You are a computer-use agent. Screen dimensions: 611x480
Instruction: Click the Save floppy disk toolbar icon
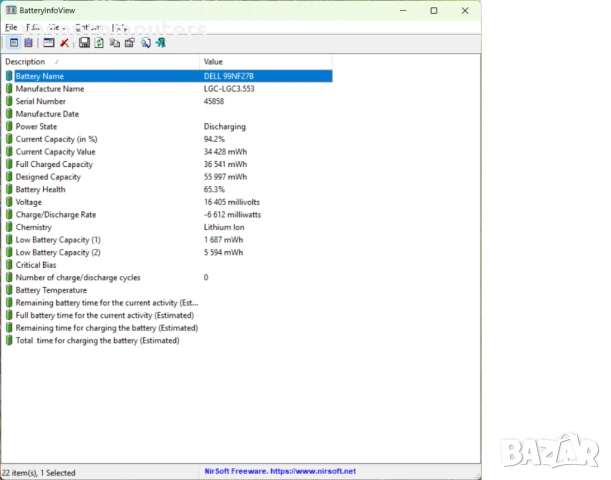pos(85,43)
